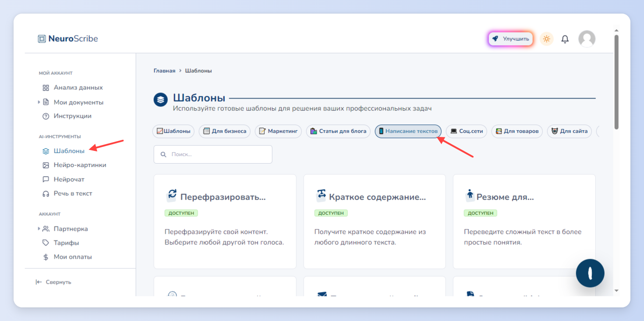Click the Улучшить upgrade button
The height and width of the screenshot is (321, 644).
(511, 39)
